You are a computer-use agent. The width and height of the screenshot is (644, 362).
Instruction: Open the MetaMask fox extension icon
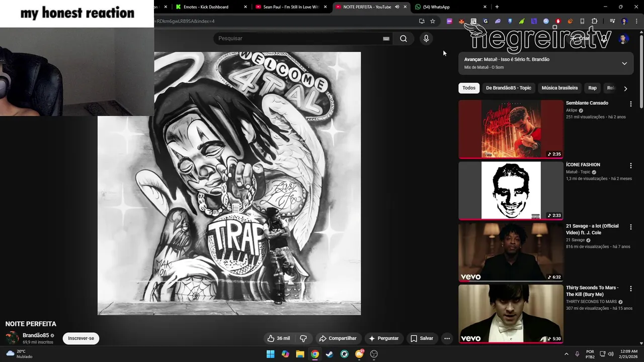click(461, 21)
